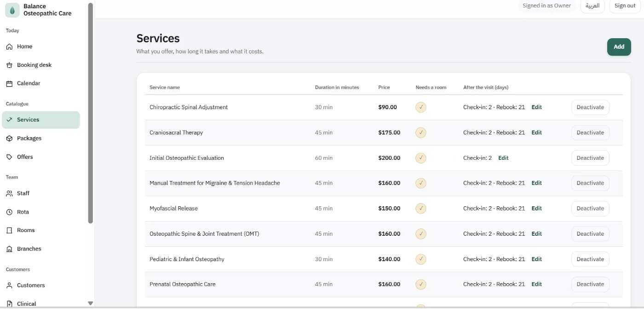Click the Pediatric & Infant Osteopathy name
The height and width of the screenshot is (309, 644).
click(187, 259)
